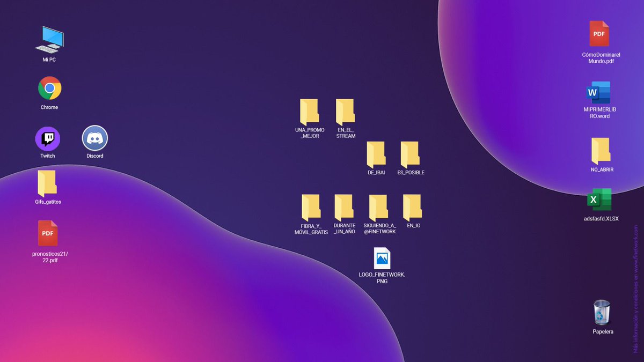The height and width of the screenshot is (362, 644).
Task: Select the CómoDominarelMundo.pdf file
Action: click(599, 34)
